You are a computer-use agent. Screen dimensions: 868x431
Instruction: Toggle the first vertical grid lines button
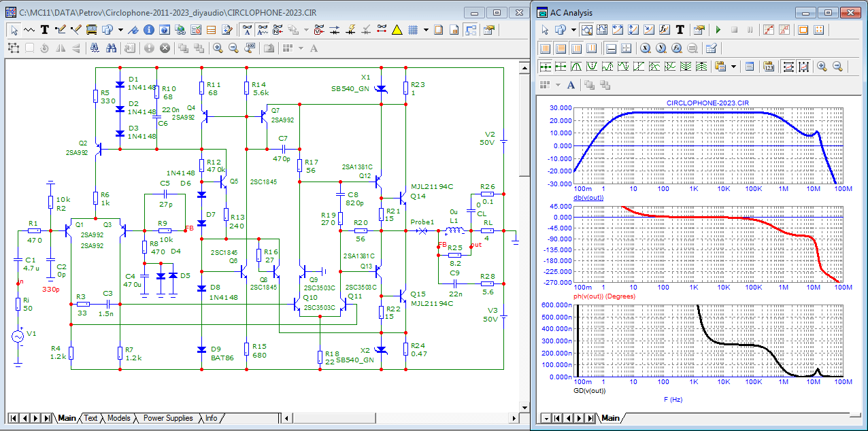545,48
